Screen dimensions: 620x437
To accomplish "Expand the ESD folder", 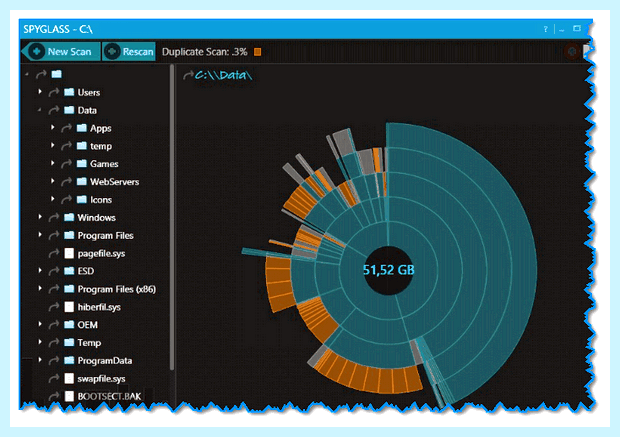I will tap(40, 271).
